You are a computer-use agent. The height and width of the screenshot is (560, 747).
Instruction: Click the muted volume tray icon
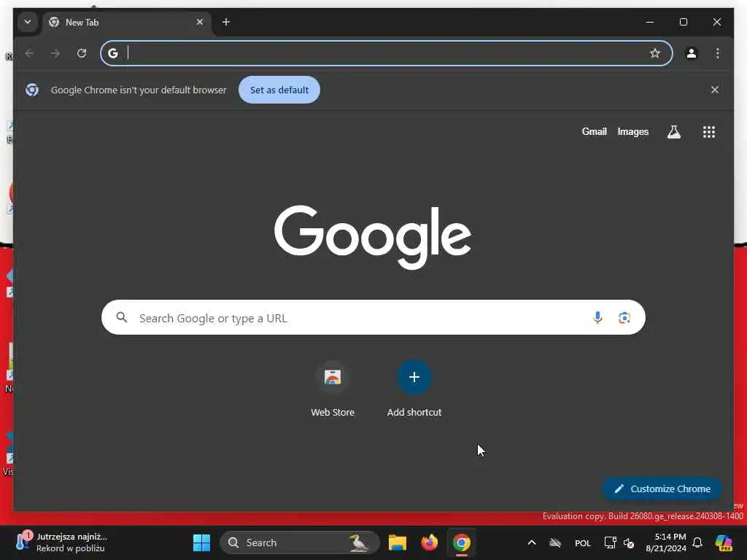point(629,542)
